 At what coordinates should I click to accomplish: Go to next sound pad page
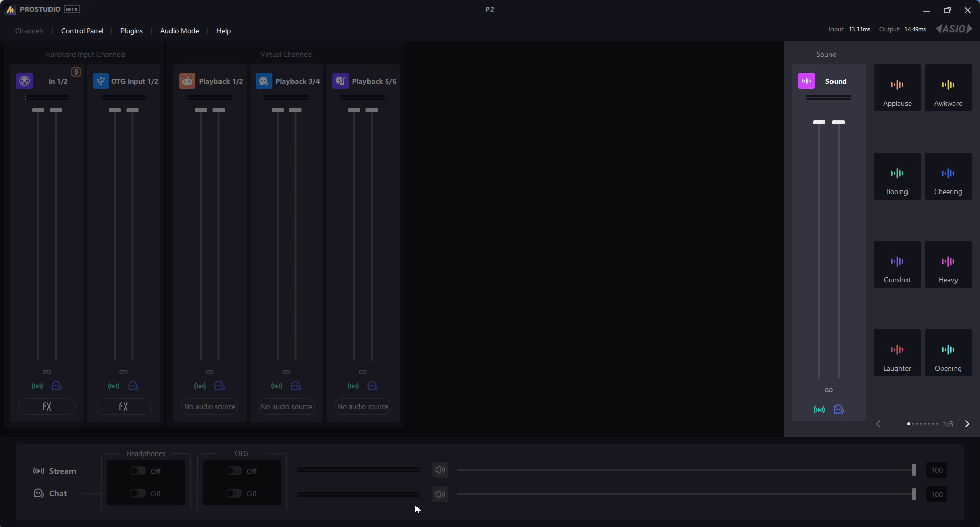coord(967,424)
